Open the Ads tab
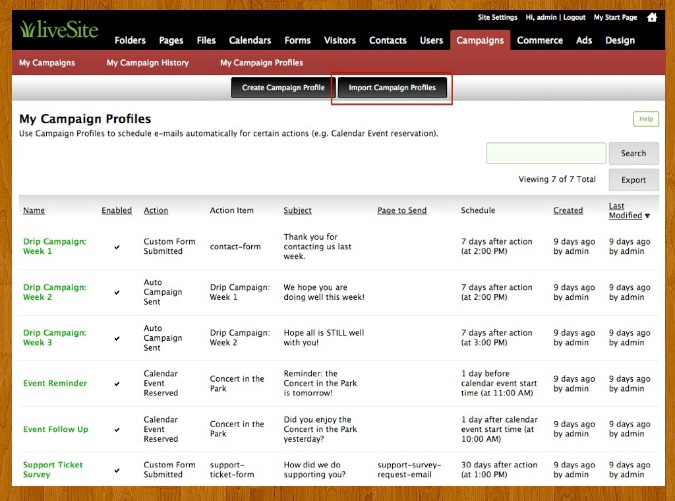The width and height of the screenshot is (675, 501). 584,40
